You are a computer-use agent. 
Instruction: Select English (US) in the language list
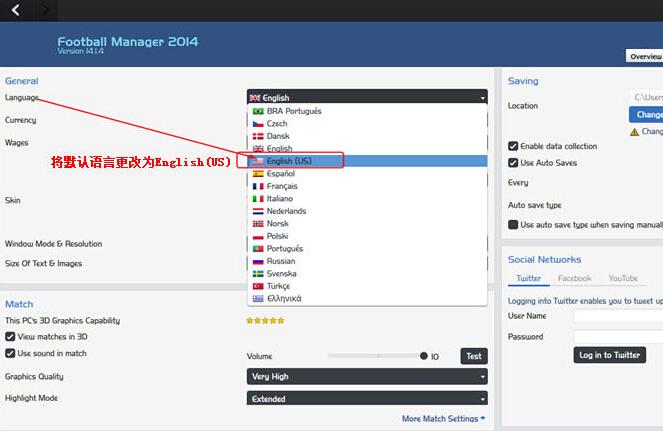pyautogui.click(x=367, y=161)
